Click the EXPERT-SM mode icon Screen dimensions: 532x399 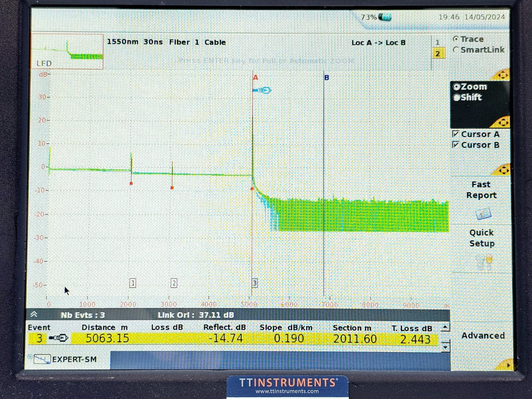[42, 359]
